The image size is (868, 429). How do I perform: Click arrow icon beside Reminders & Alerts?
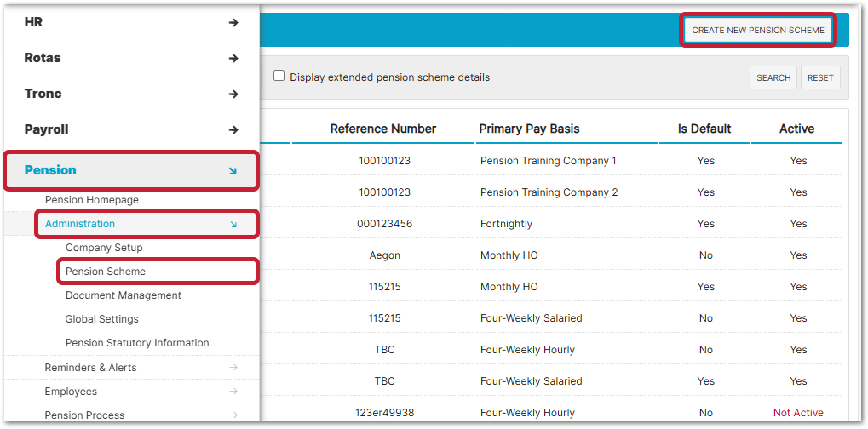pyautogui.click(x=233, y=368)
